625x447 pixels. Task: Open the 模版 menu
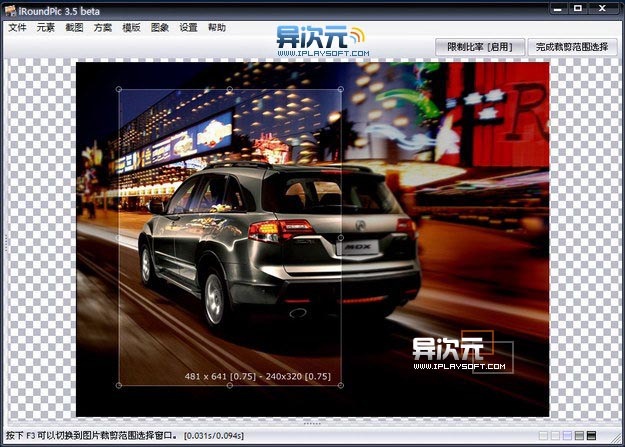coord(131,28)
